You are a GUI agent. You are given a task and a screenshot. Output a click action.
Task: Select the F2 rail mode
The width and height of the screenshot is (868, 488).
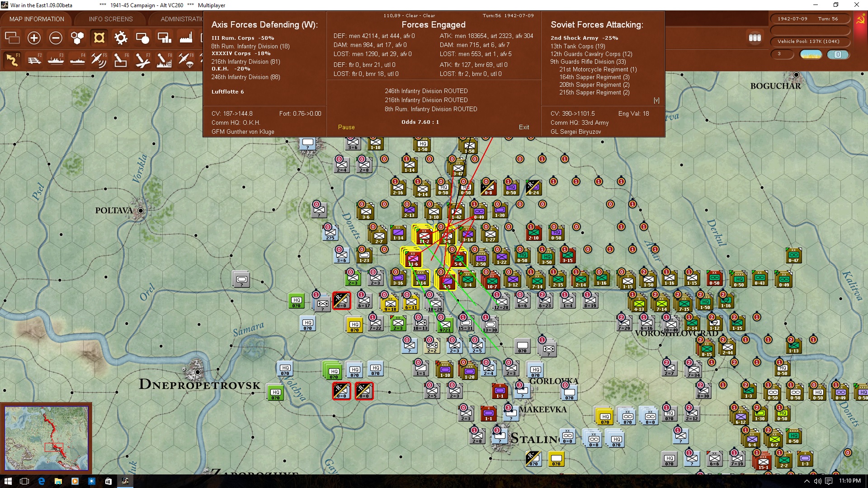click(34, 60)
